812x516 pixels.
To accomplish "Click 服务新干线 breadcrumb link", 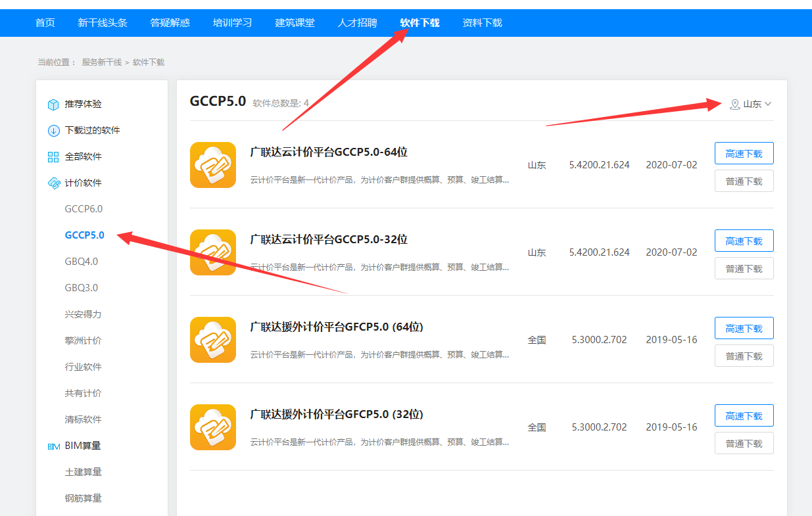I will (x=102, y=62).
